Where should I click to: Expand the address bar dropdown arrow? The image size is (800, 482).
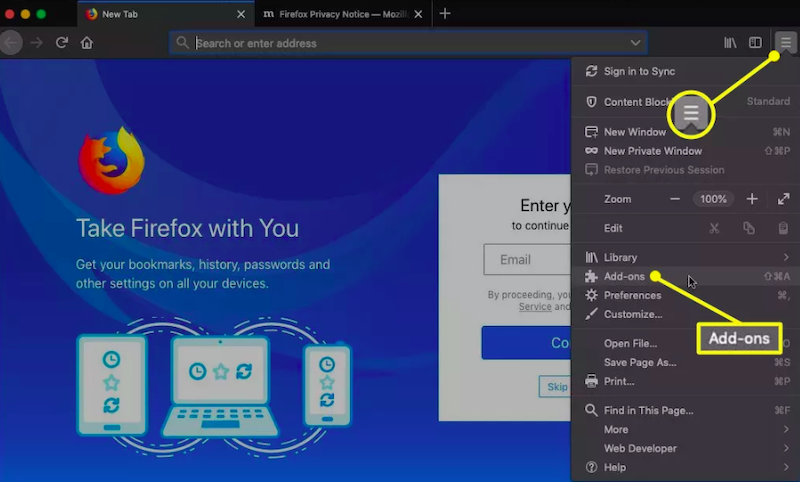(635, 43)
